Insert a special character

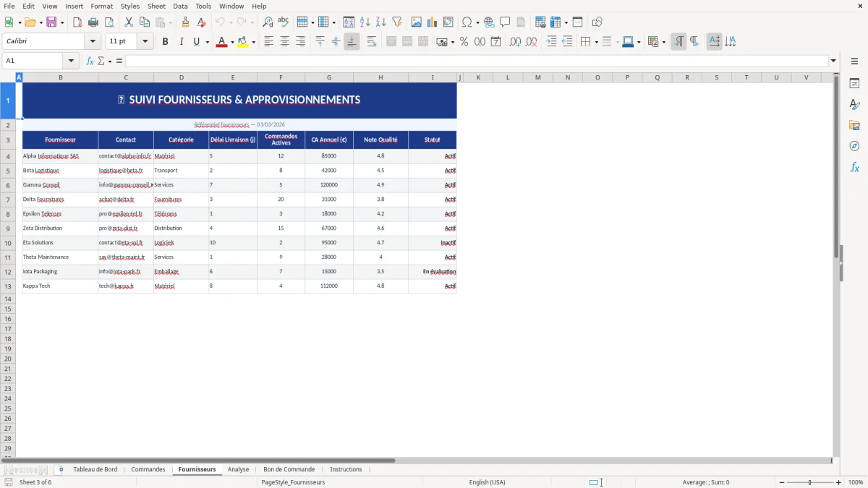(467, 22)
